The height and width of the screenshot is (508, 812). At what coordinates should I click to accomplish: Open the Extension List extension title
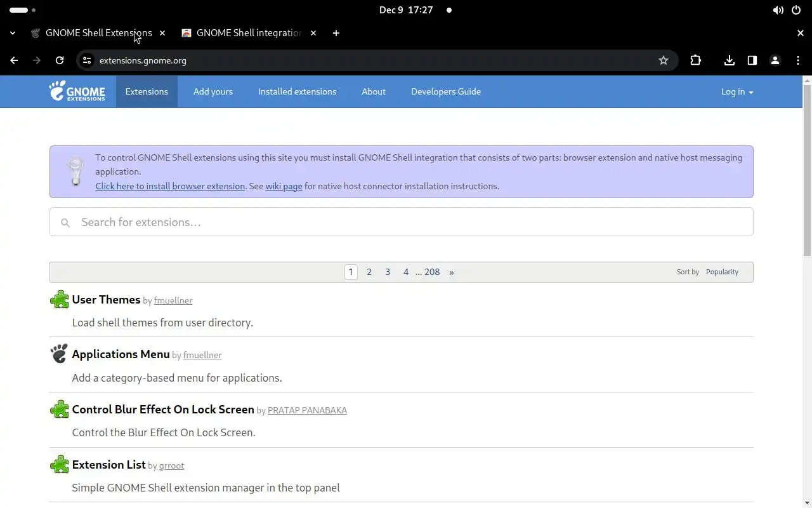point(108,465)
